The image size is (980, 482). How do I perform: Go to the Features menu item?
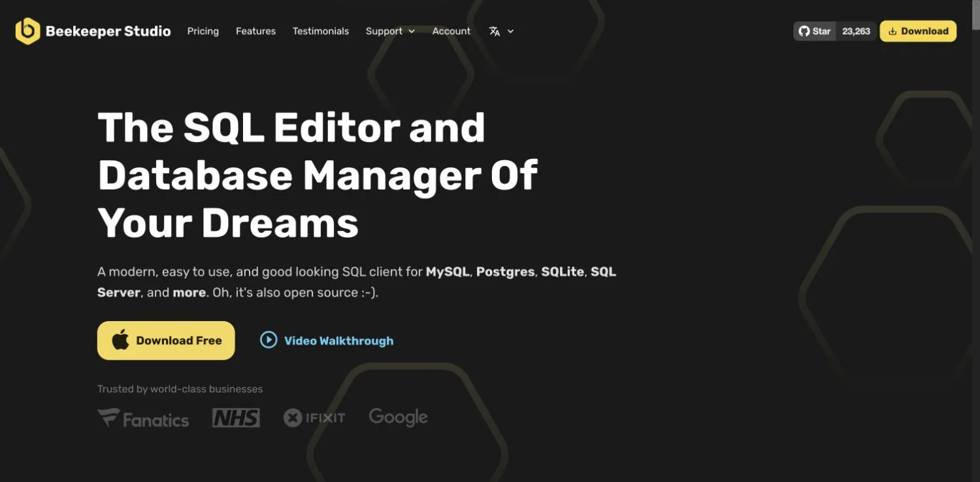[x=255, y=31]
